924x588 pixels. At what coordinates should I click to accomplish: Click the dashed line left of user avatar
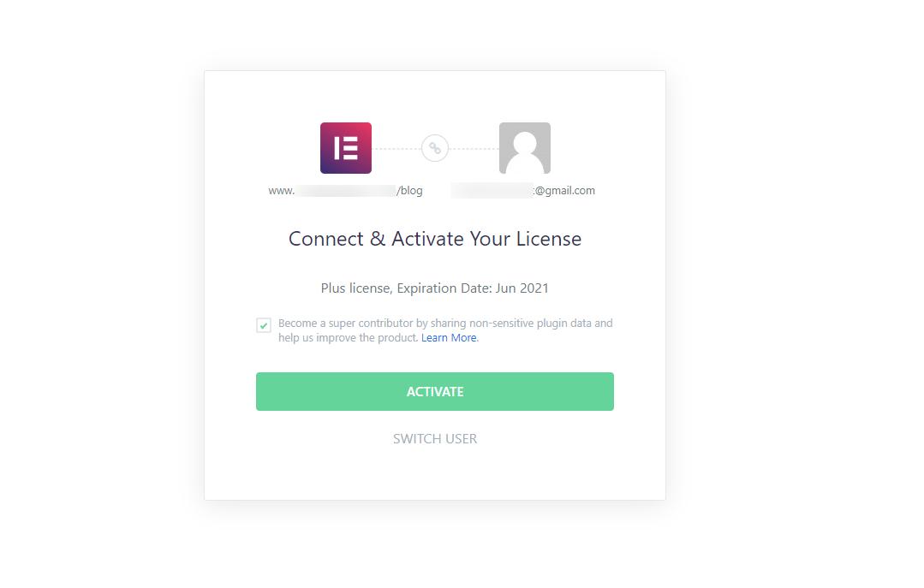coord(474,148)
